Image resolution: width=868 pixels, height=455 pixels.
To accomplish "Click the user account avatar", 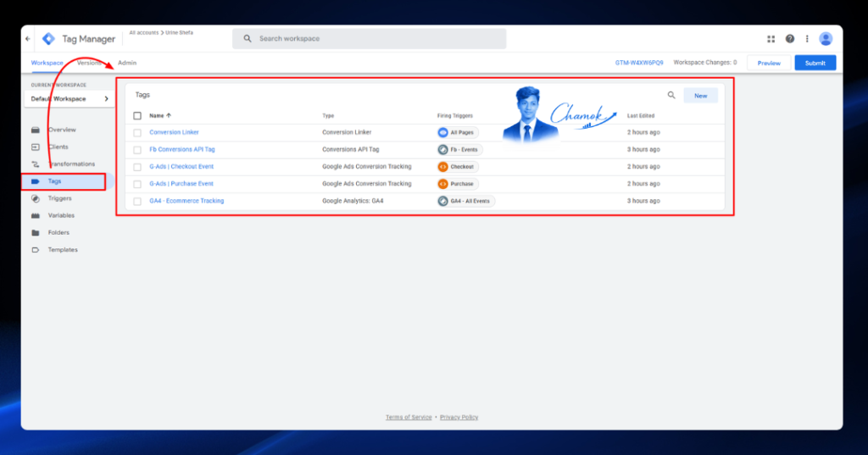I will click(x=826, y=39).
